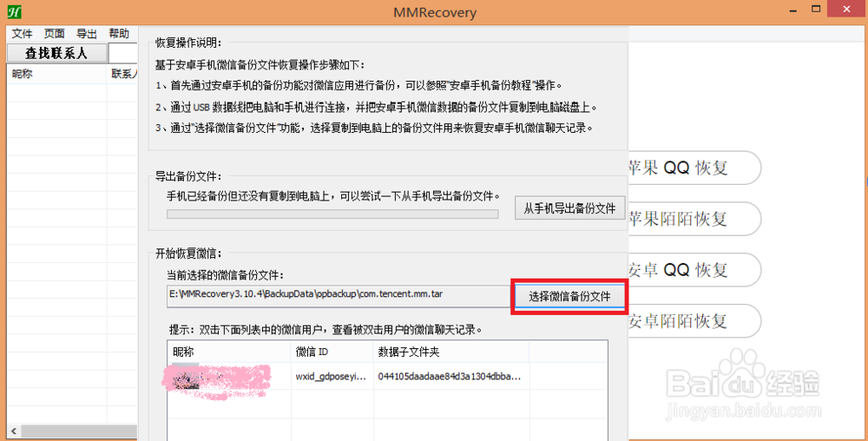Screen dimensions: 868x441
Task: Click the MMRecovery app icon in title bar
Action: (14, 11)
